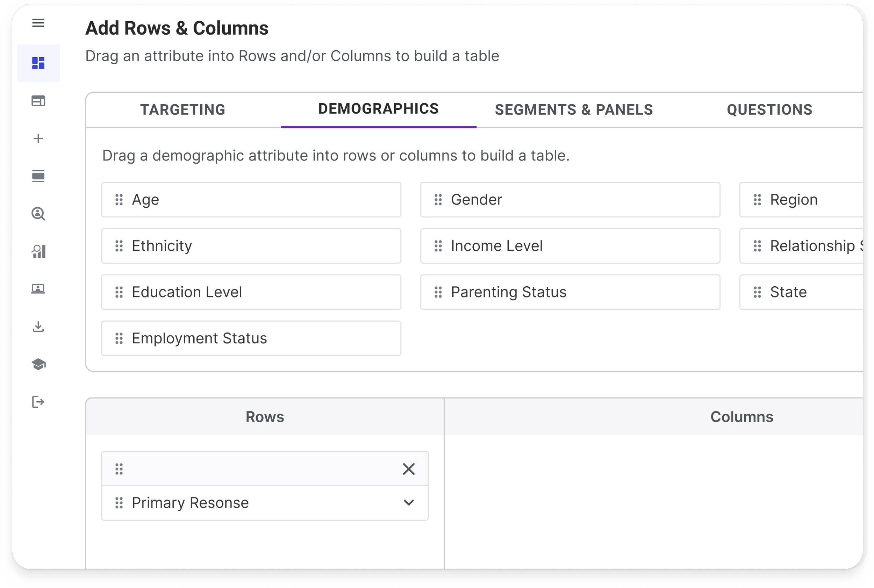
Task: Remove the row group with X icon
Action: point(409,469)
